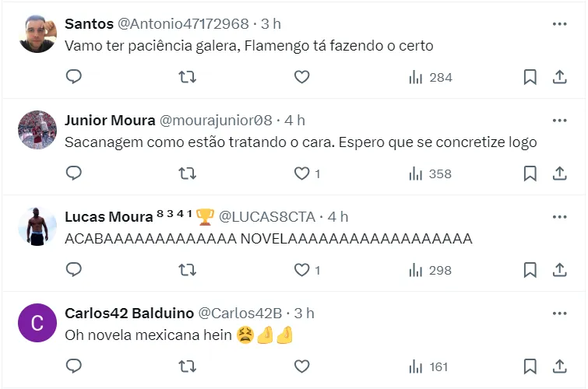Retweet Santos's post about Flamengo
The width and height of the screenshot is (588, 389).
[188, 77]
